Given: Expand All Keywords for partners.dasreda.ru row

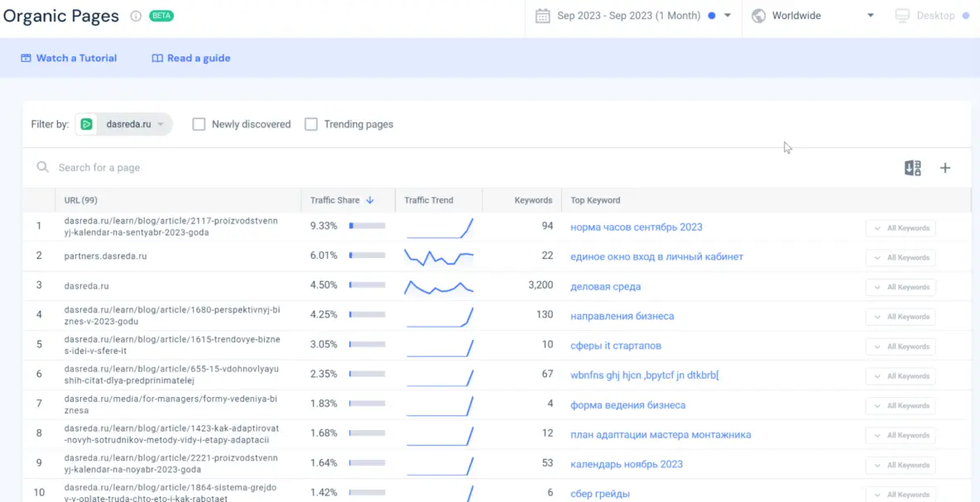Looking at the screenshot, I should (x=901, y=257).
